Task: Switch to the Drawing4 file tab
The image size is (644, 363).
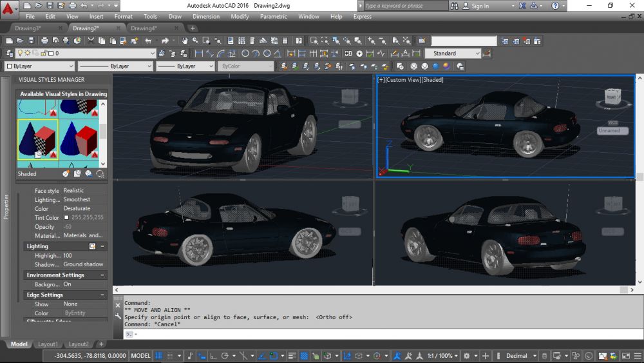Action: point(144,28)
